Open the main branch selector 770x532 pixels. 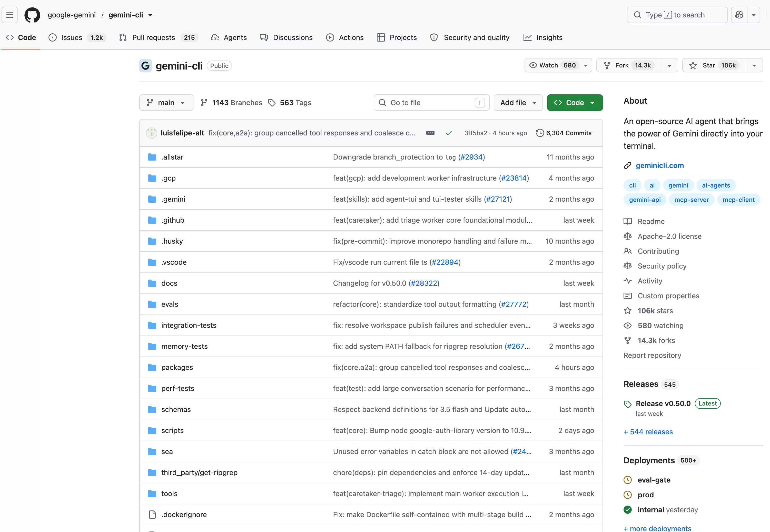click(166, 103)
